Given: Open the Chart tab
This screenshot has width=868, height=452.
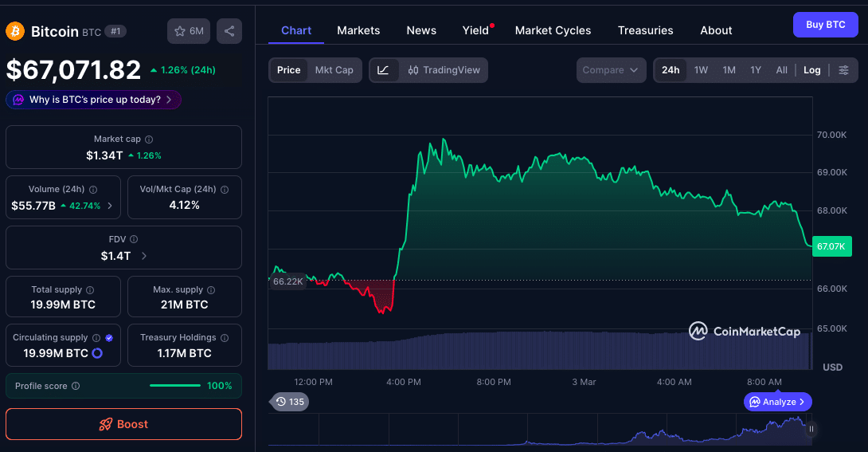Looking at the screenshot, I should pyautogui.click(x=296, y=30).
